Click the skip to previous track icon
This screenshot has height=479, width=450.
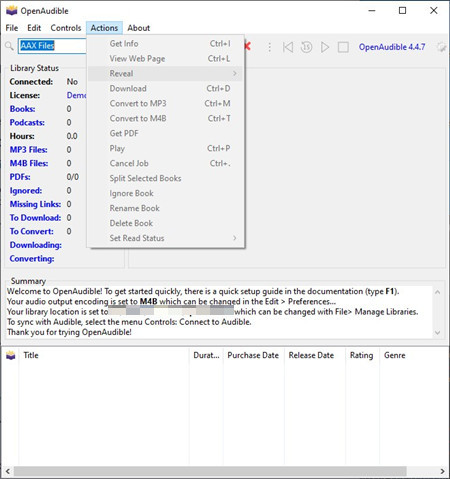coord(288,47)
